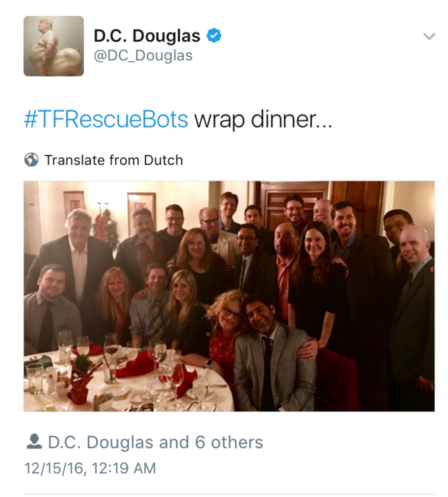
Task: Tap the red napkin in the photo
Action: click(137, 365)
